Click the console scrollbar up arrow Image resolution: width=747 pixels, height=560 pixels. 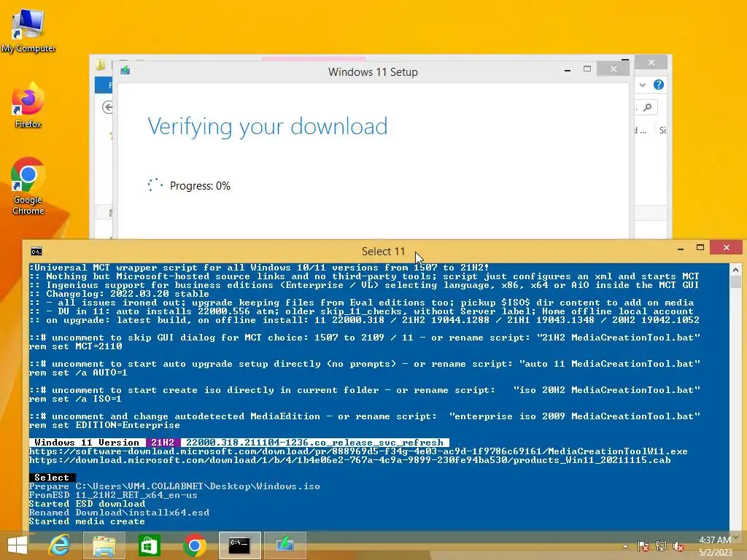click(735, 270)
